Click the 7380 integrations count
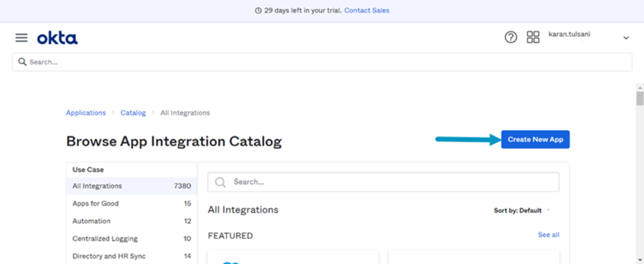Image resolution: width=644 pixels, height=264 pixels. pyautogui.click(x=182, y=186)
